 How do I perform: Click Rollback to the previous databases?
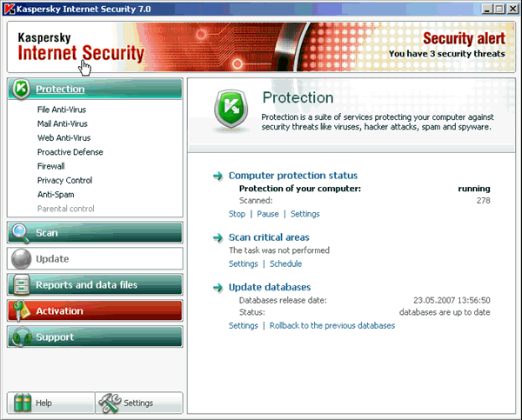tap(332, 326)
